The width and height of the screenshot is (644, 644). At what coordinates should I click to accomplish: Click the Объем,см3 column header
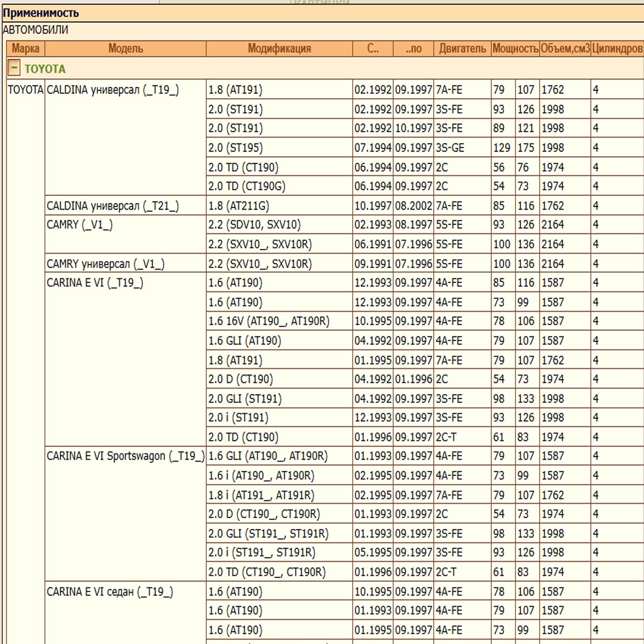click(565, 49)
